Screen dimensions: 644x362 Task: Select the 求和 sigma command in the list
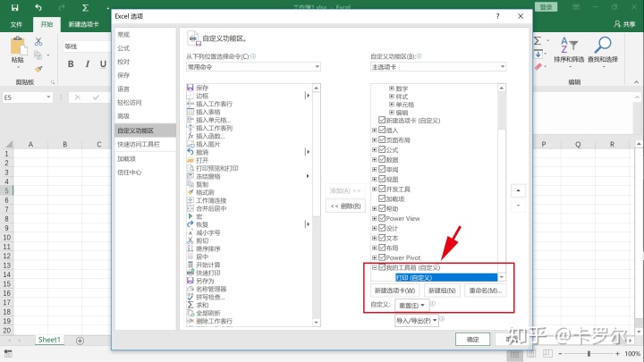[x=198, y=305]
